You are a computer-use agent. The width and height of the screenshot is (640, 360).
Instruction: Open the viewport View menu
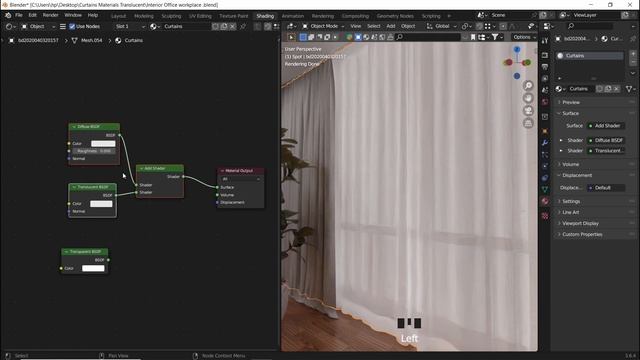(356, 26)
